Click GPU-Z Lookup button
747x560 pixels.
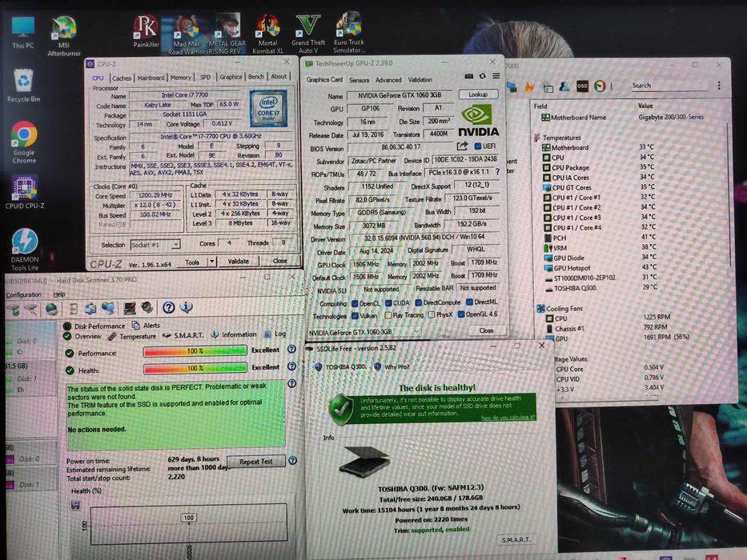click(x=478, y=94)
